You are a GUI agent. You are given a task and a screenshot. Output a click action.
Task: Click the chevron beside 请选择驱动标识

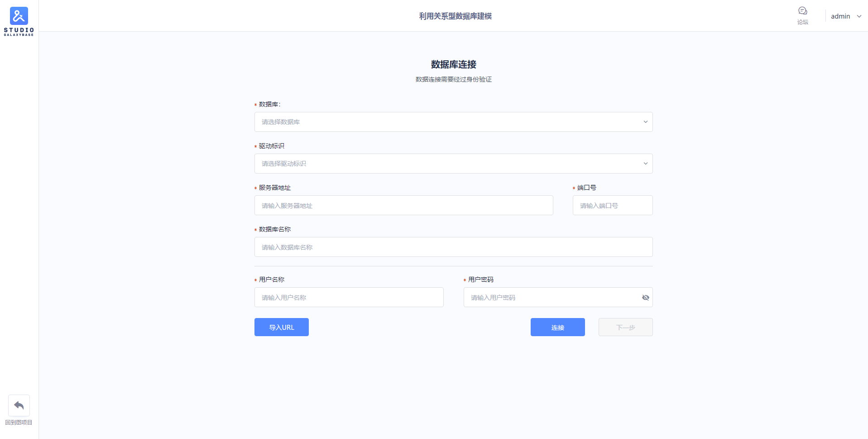tap(645, 163)
